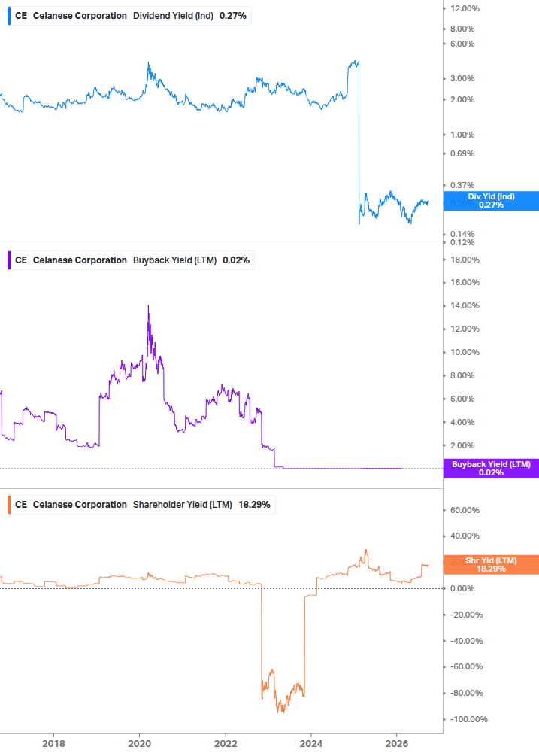The image size is (539, 756).
Task: Click the purple 'Buyback Yield (LTM) 0.02%' axis tag
Action: click(x=491, y=469)
